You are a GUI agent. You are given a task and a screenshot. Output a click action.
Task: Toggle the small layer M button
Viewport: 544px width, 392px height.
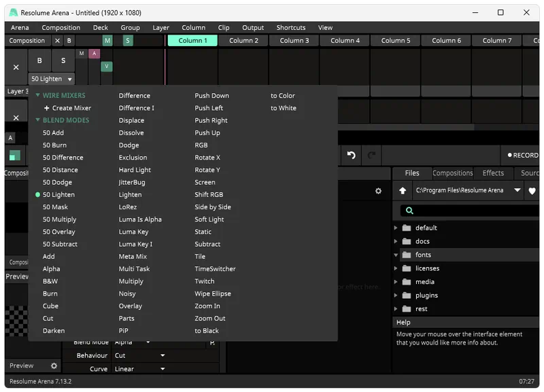82,54
